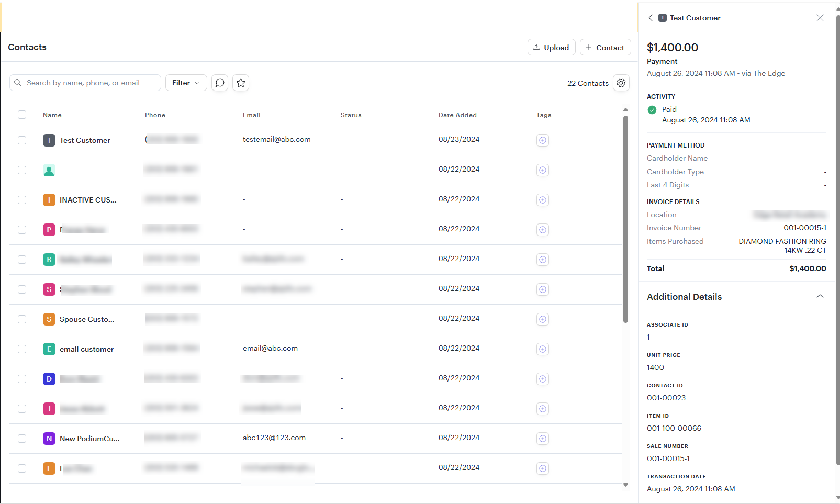Click the back arrow in Test Customer panel
Image resolution: width=840 pixels, height=504 pixels.
tap(651, 18)
